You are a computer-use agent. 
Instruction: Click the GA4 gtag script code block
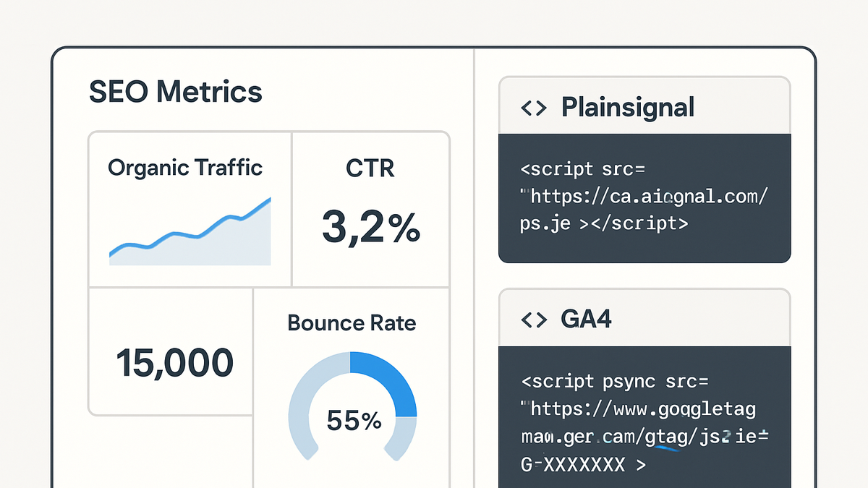tap(644, 416)
